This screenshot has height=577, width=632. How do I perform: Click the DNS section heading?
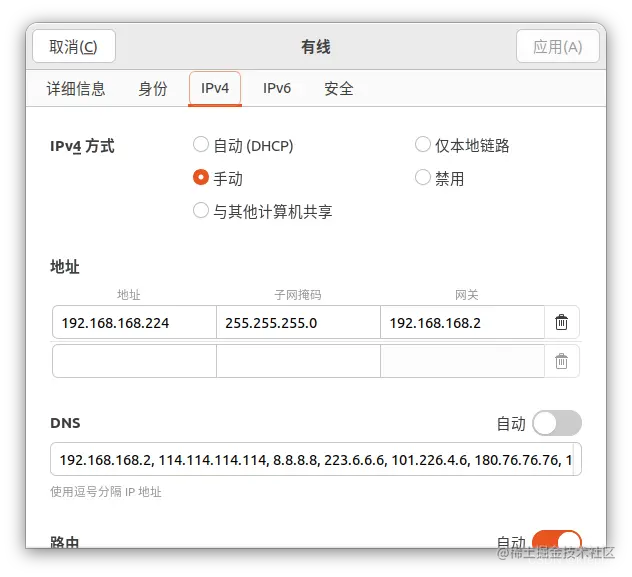pos(65,423)
